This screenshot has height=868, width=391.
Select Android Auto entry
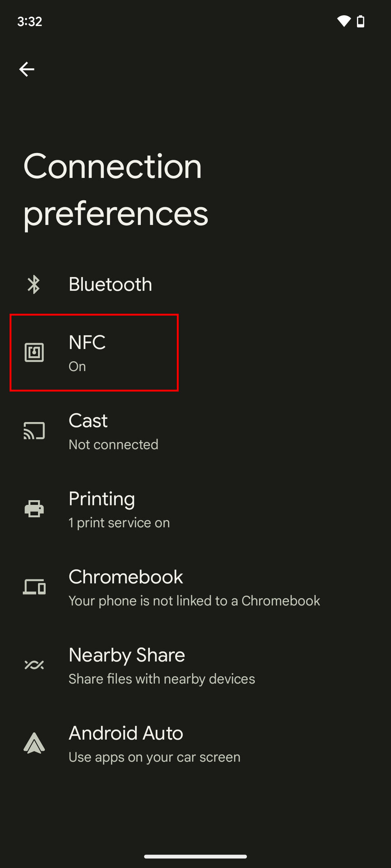pyautogui.click(x=126, y=733)
